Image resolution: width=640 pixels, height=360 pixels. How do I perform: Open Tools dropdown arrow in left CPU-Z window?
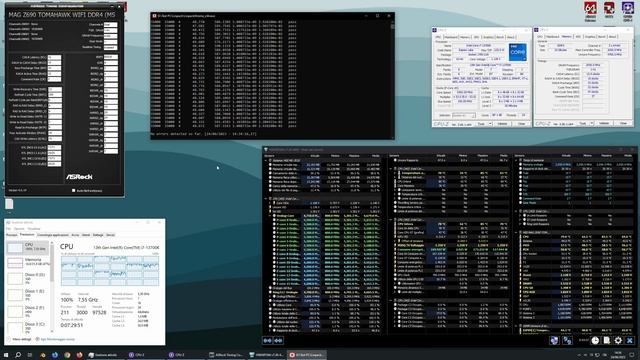click(490, 123)
